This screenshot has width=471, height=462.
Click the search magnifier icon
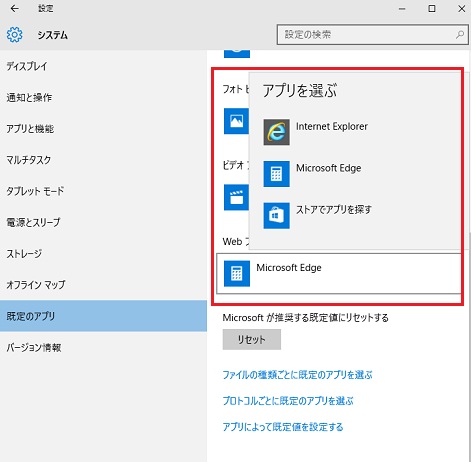(460, 34)
